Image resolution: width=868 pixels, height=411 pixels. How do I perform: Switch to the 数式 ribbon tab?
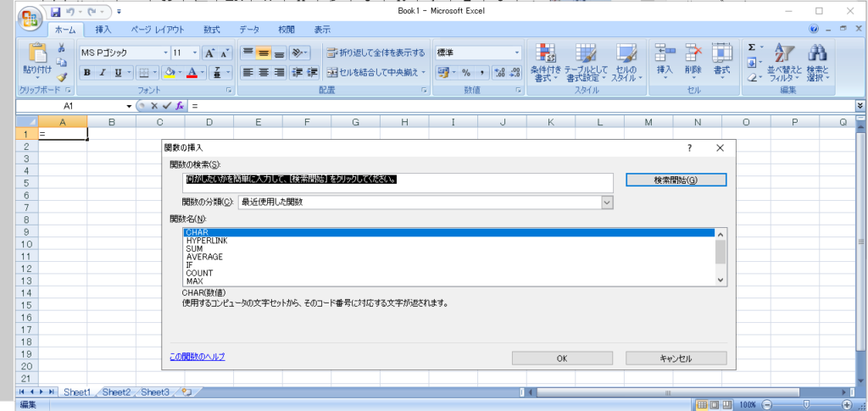coord(211,30)
